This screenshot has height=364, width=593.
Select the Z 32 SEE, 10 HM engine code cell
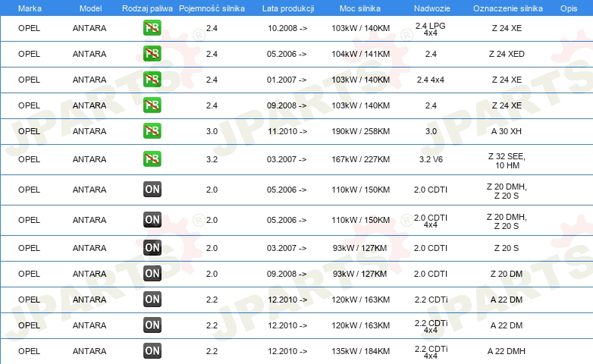pyautogui.click(x=507, y=161)
